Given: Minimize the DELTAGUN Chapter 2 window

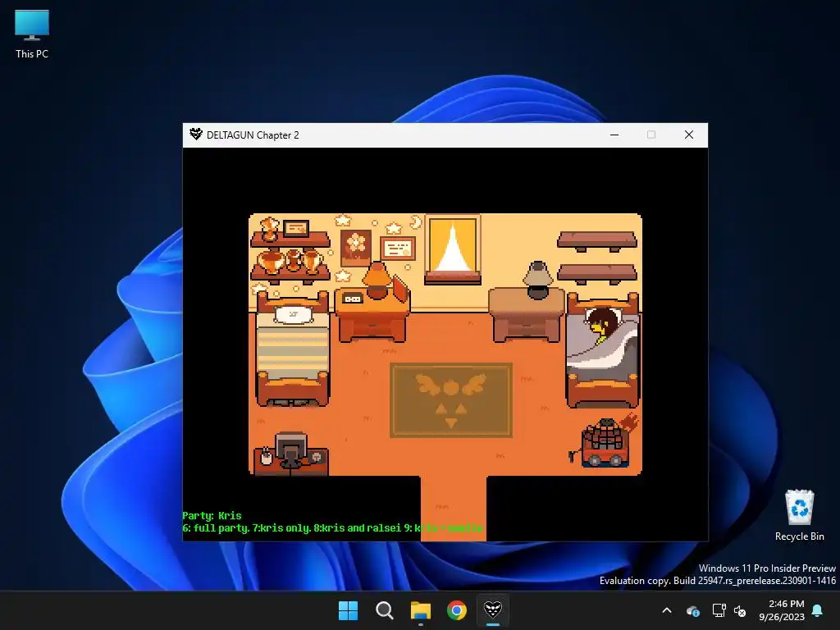Looking at the screenshot, I should (614, 135).
